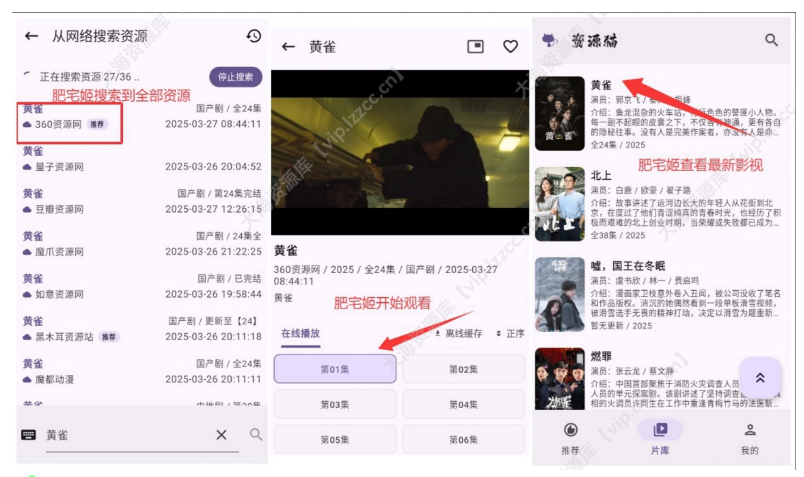Open the 我的 profile tab
804x477 pixels.
pyautogui.click(x=749, y=436)
